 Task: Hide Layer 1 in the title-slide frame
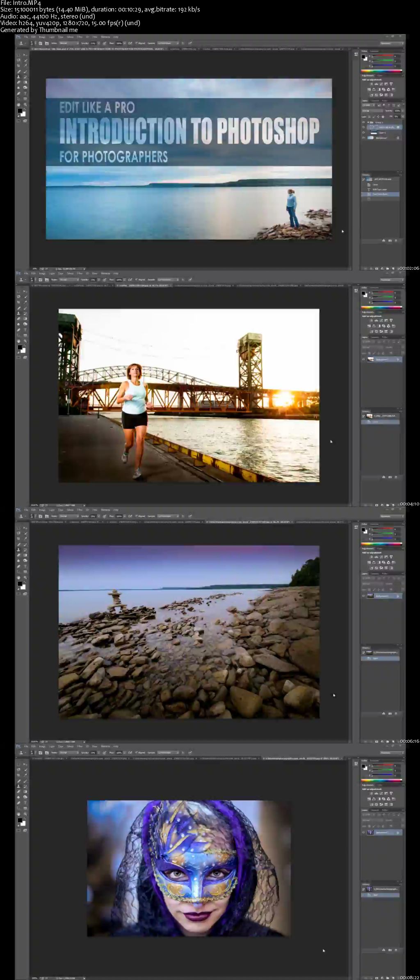[363, 133]
